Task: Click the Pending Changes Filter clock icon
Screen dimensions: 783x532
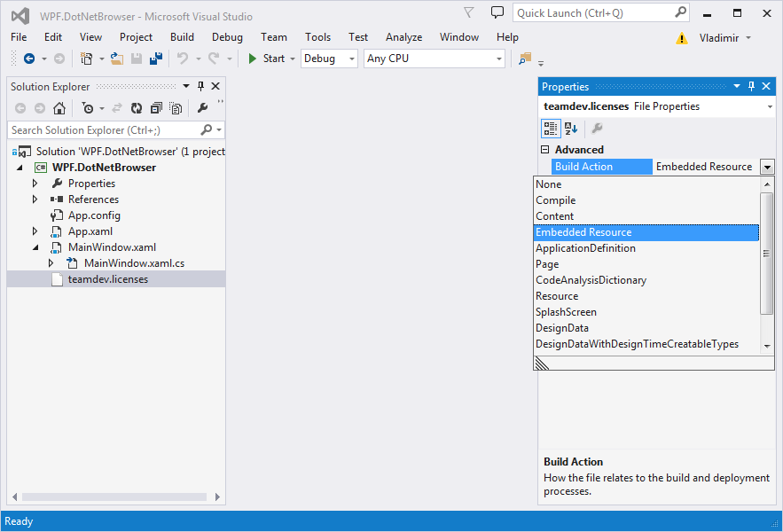Action: [x=88, y=108]
